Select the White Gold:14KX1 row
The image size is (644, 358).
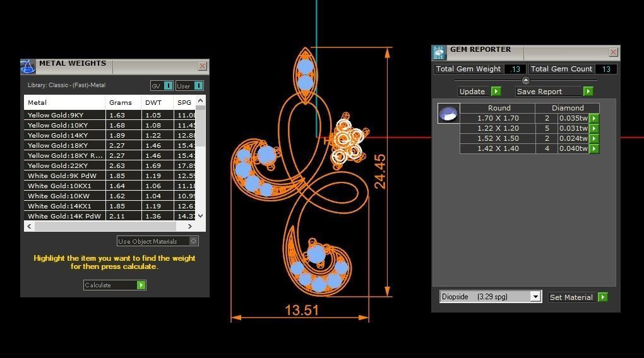click(110, 206)
